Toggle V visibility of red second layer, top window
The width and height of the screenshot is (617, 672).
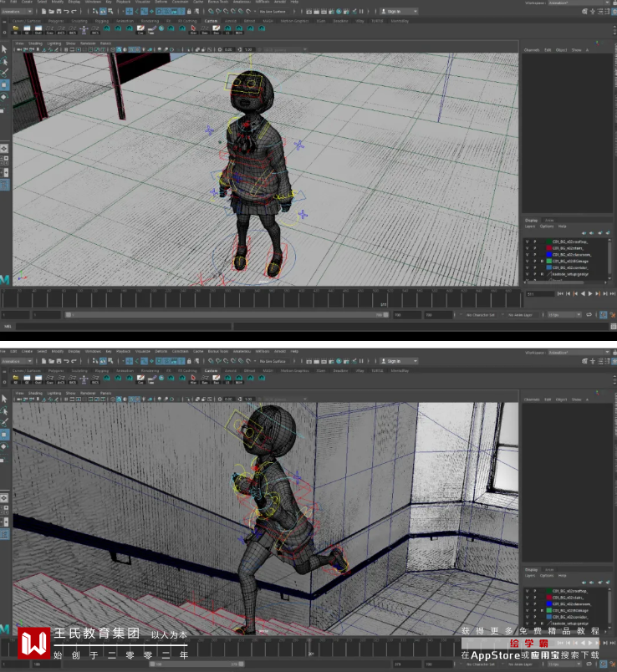[x=528, y=248]
